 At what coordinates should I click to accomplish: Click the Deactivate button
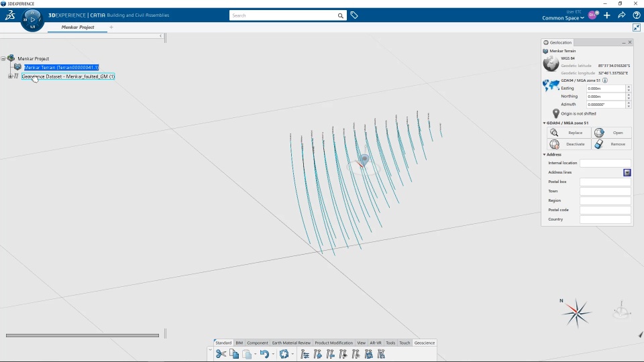pos(569,144)
